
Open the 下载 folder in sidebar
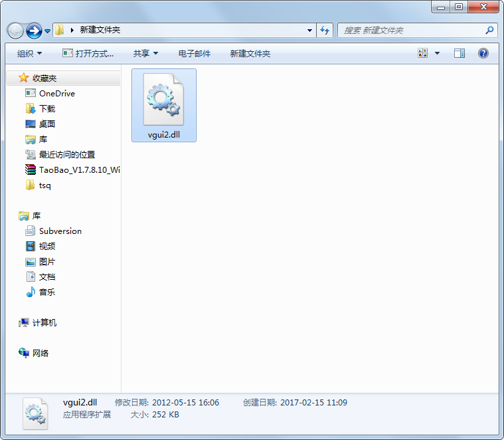pyautogui.click(x=47, y=109)
